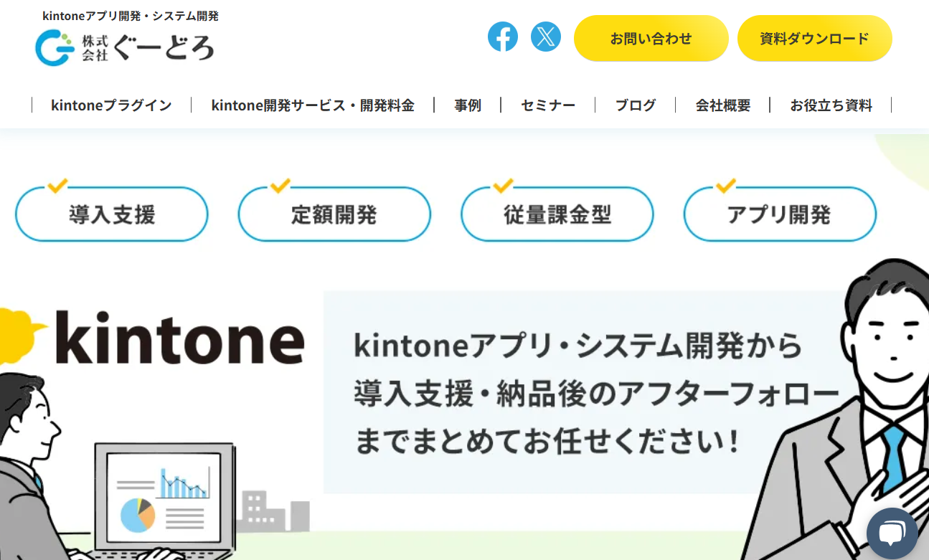Open the ブログ menu item
The height and width of the screenshot is (560, 929).
[636, 105]
